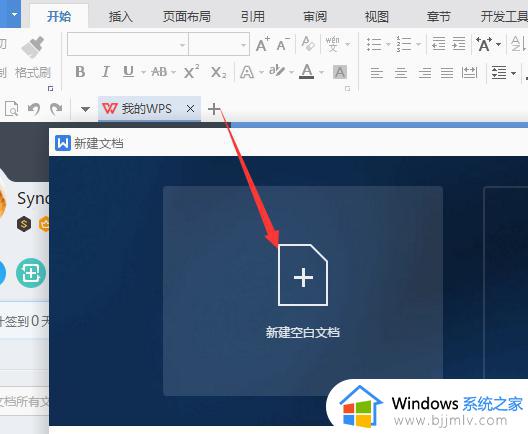Open the font size combo box
This screenshot has height=434, width=528.
pyautogui.click(x=219, y=44)
